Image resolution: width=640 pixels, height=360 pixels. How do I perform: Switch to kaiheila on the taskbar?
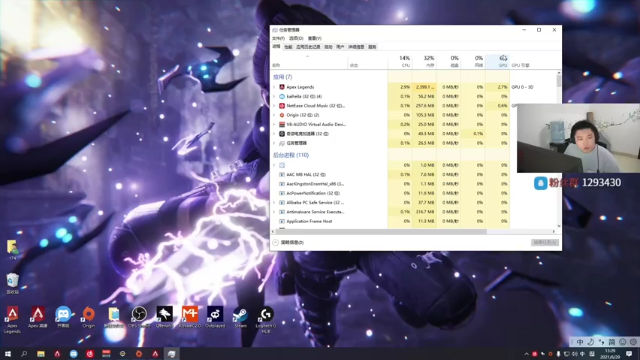(x=73, y=353)
